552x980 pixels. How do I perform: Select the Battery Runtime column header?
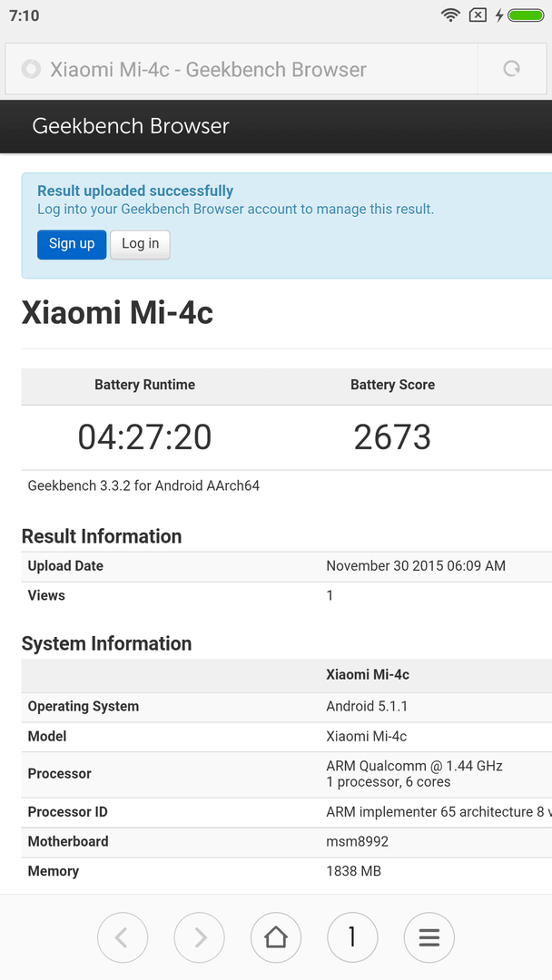[145, 385]
